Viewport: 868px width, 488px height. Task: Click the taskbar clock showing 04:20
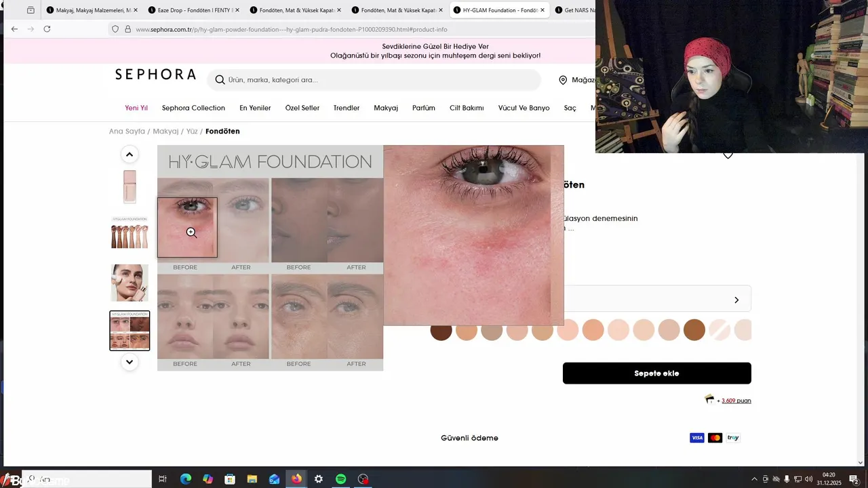(829, 479)
